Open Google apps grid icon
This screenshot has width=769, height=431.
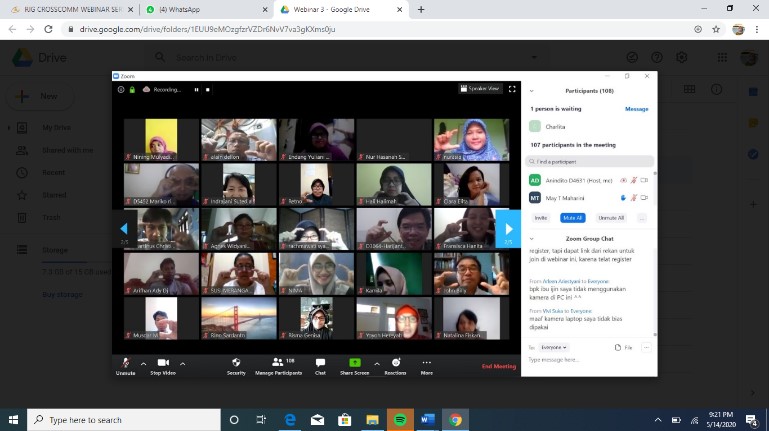722,57
